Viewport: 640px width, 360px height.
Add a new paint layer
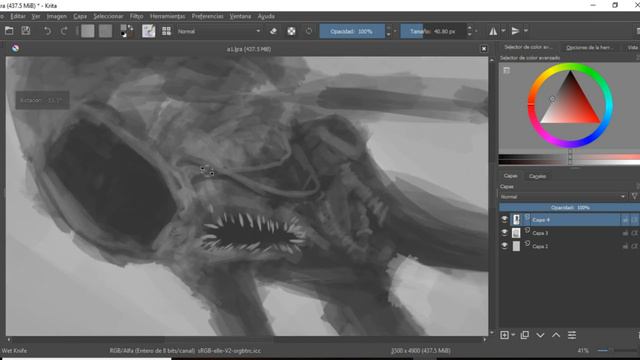coord(504,335)
